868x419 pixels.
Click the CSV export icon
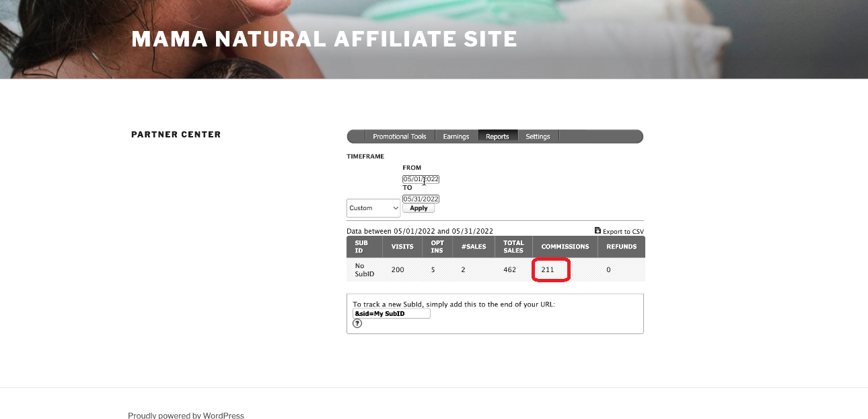click(598, 230)
